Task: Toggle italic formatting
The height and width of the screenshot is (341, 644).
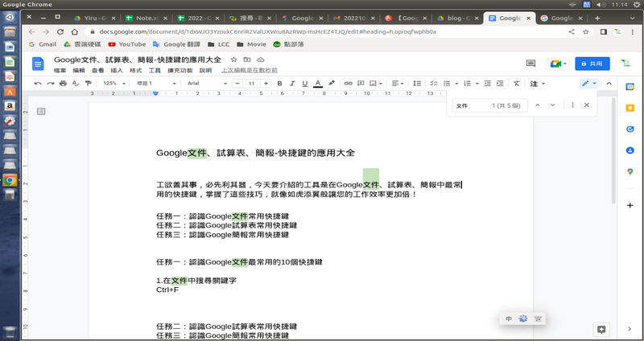Action: pos(291,84)
